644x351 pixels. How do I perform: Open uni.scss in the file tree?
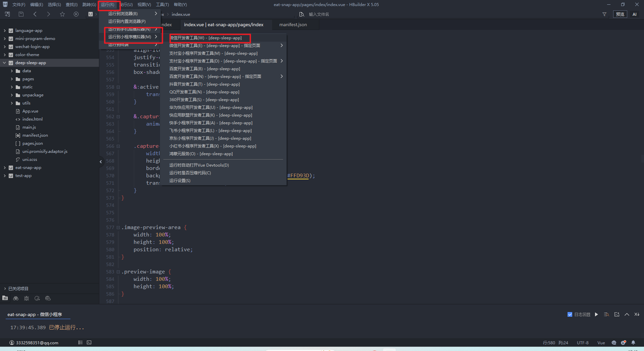[30, 160]
